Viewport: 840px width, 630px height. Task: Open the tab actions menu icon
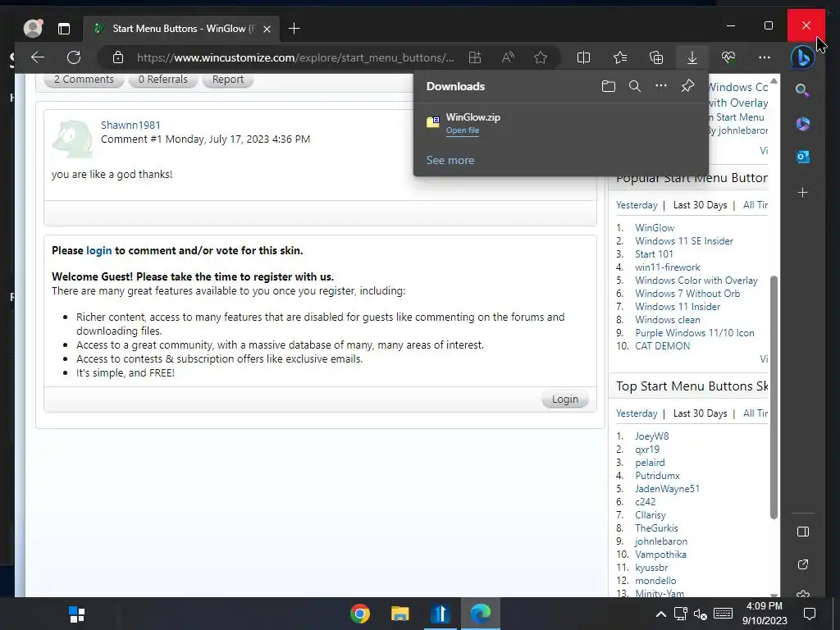click(64, 29)
